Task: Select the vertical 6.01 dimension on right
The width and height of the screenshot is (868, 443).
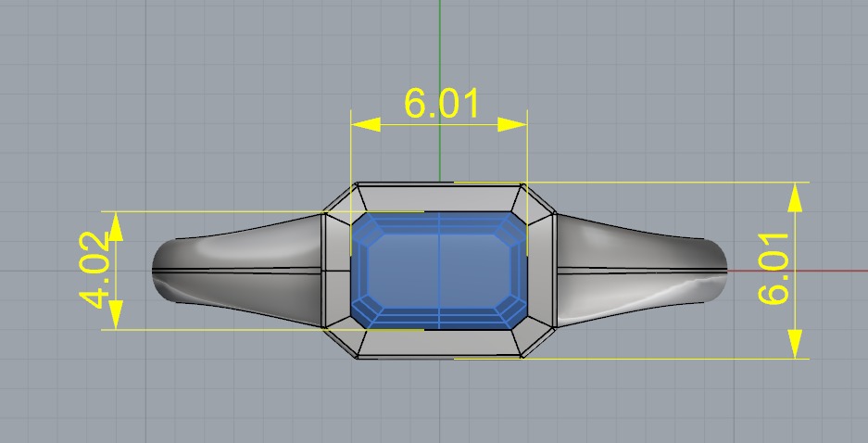Action: coord(774,269)
